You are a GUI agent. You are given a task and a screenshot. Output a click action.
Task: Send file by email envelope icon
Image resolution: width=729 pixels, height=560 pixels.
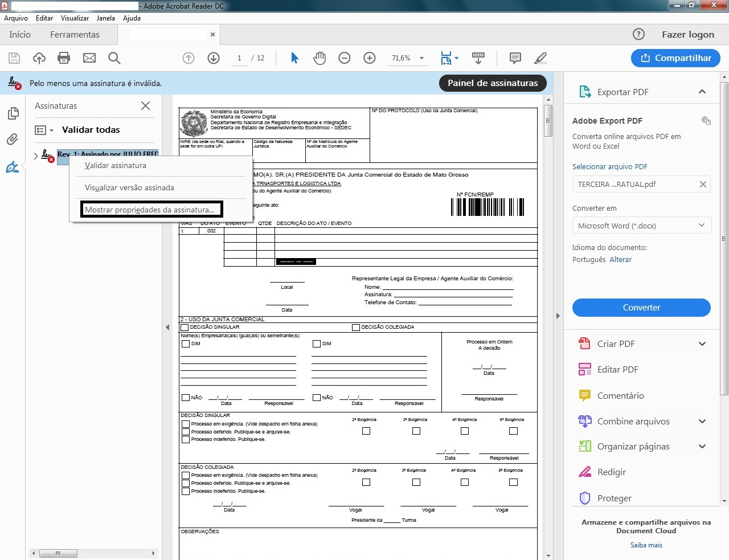click(x=89, y=58)
